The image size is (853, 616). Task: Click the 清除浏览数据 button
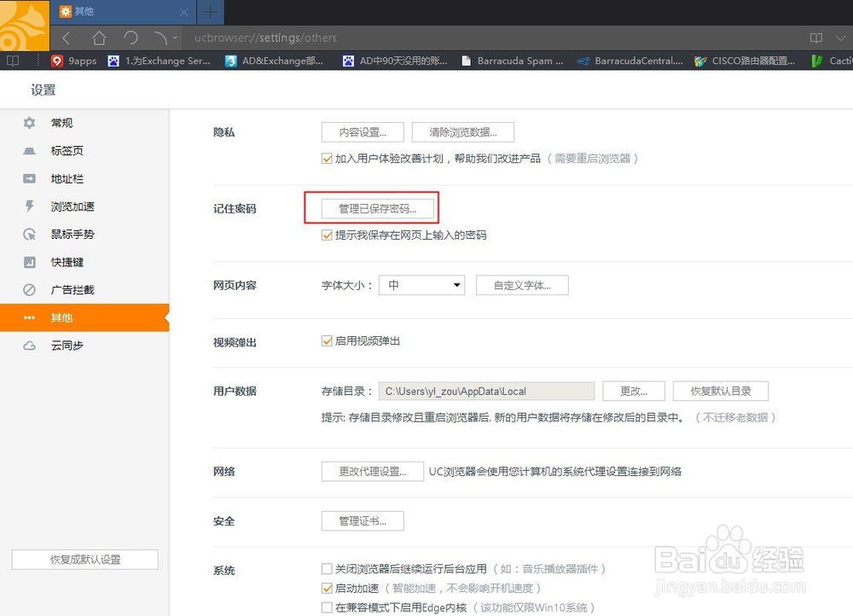coord(462,131)
